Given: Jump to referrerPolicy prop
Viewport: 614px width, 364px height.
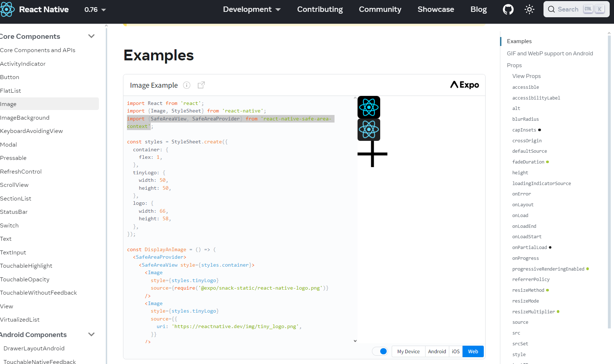Looking at the screenshot, I should [x=531, y=280].
